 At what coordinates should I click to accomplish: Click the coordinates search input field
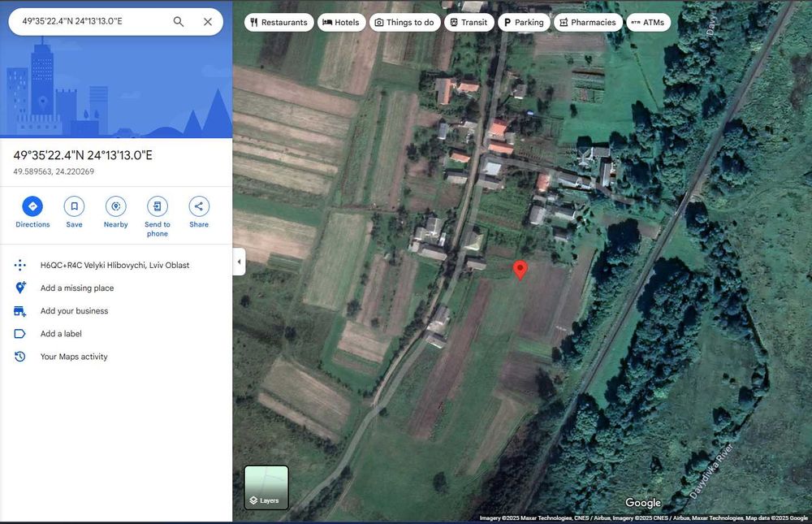point(93,22)
